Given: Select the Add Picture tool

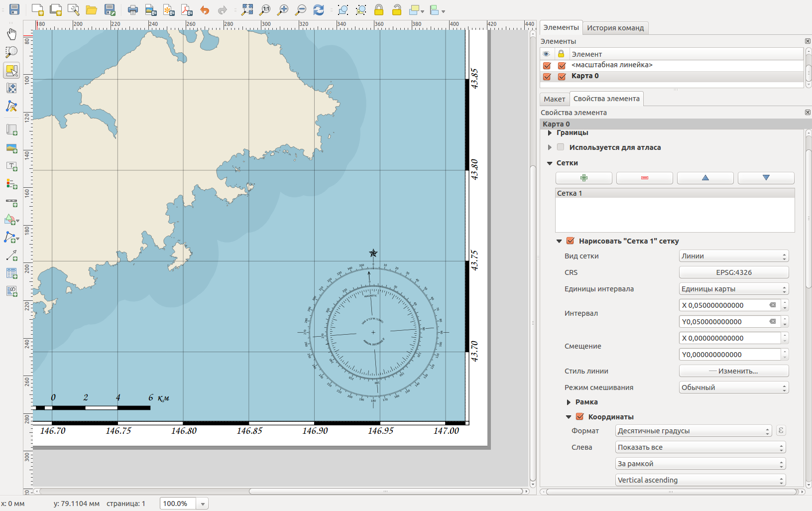Looking at the screenshot, I should click(11, 148).
